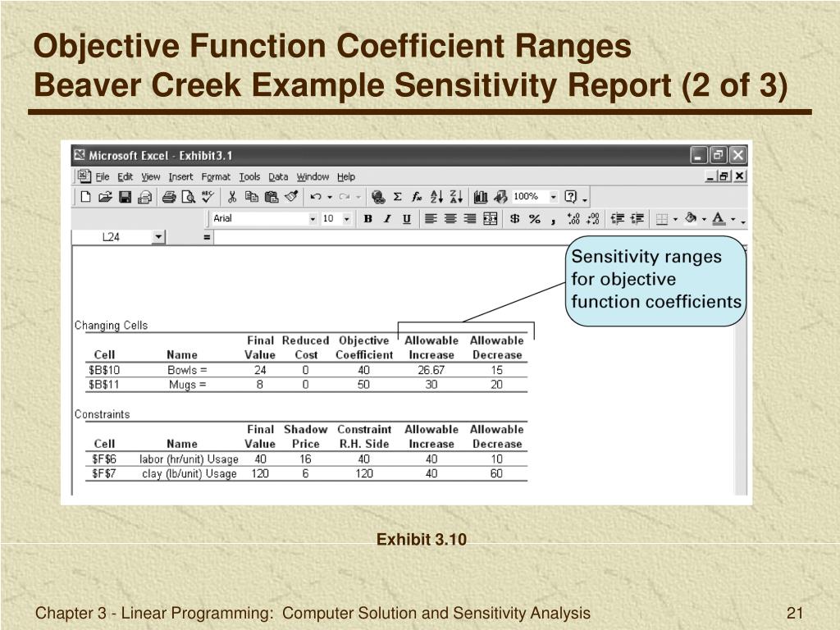Open the Format menu

(x=216, y=177)
